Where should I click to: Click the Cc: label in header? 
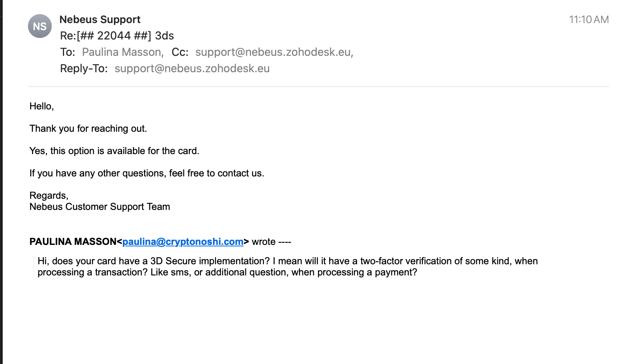point(180,52)
